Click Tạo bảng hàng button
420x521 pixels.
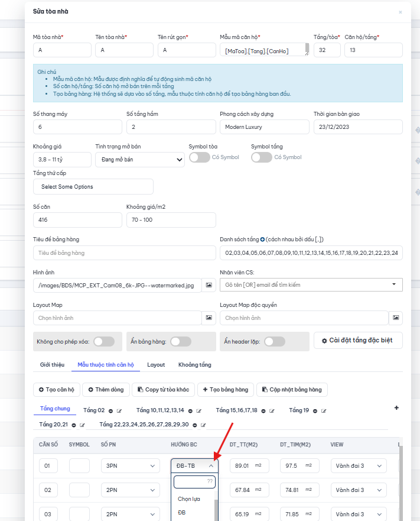226,390
